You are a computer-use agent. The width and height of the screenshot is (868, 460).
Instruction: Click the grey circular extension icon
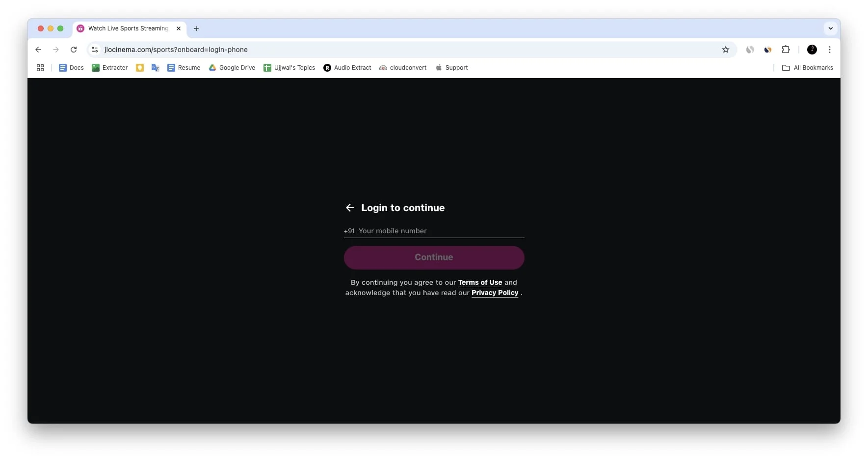tap(750, 50)
